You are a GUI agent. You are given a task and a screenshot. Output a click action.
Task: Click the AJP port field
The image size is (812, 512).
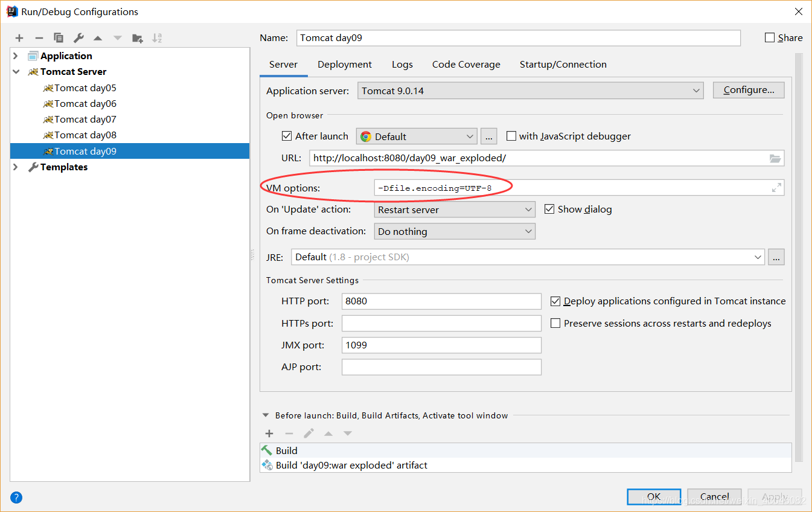[x=441, y=367]
